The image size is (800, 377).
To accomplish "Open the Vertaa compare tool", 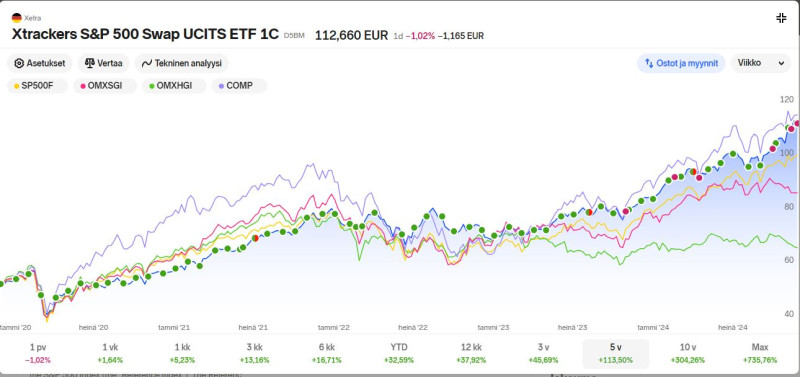I will pos(104,63).
